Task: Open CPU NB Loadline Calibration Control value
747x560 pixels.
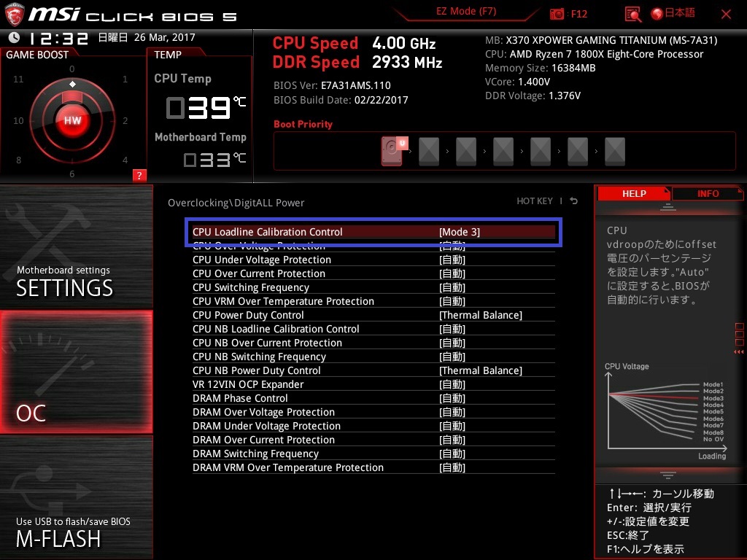Action: pos(452,329)
